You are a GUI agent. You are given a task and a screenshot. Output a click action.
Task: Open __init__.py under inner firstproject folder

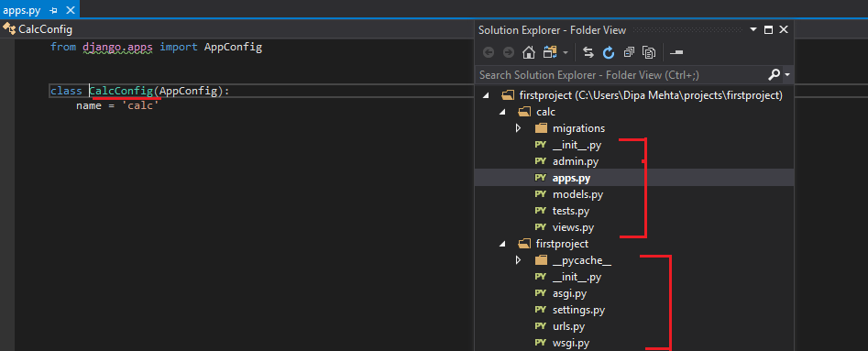577,277
